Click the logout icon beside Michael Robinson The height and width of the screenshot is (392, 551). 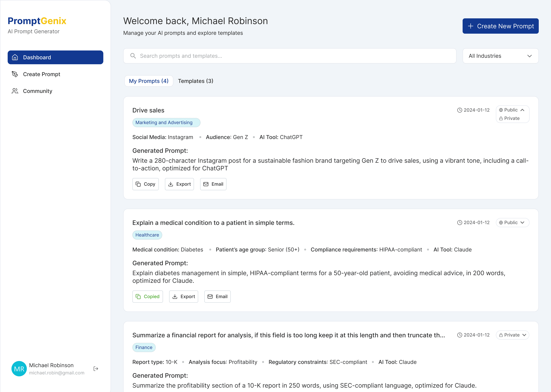(x=96, y=369)
